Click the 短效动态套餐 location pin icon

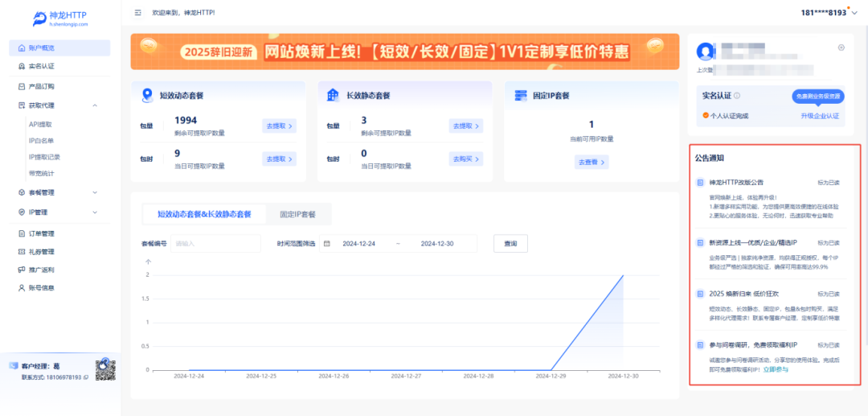(147, 95)
